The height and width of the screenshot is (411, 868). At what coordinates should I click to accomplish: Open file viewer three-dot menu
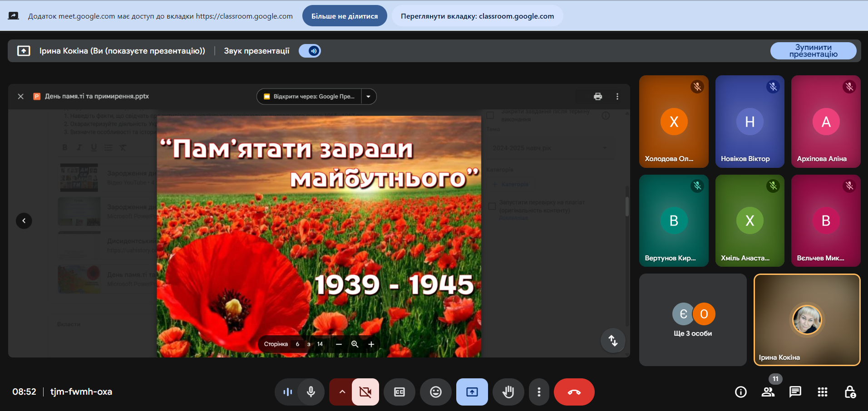[617, 96]
